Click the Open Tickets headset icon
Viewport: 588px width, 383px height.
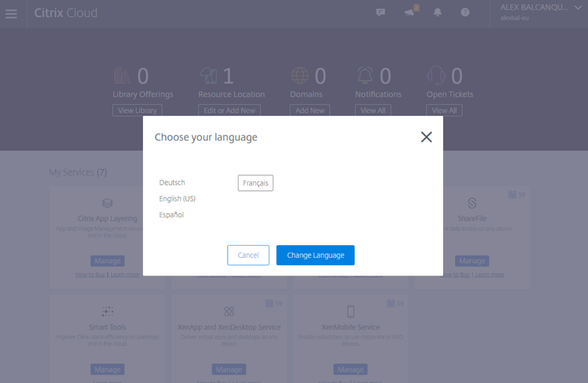pyautogui.click(x=436, y=75)
